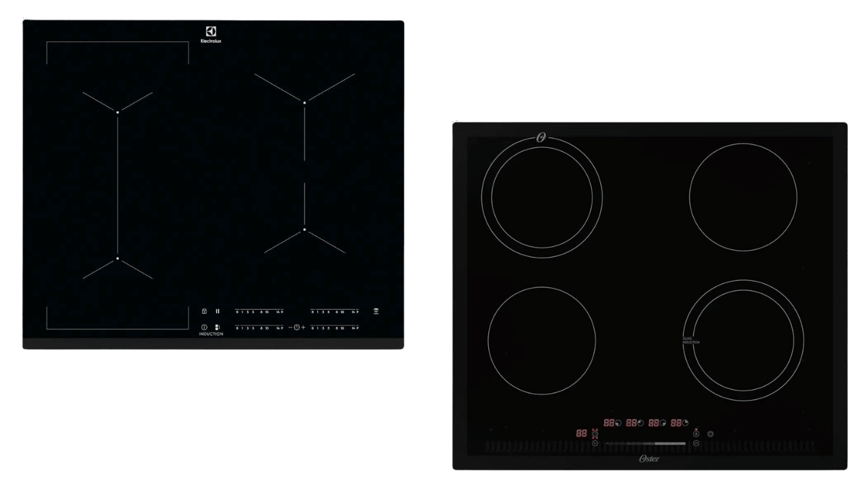This screenshot has height=488, width=868.
Task: Tap the Oster timer clock icon
Action: click(595, 434)
